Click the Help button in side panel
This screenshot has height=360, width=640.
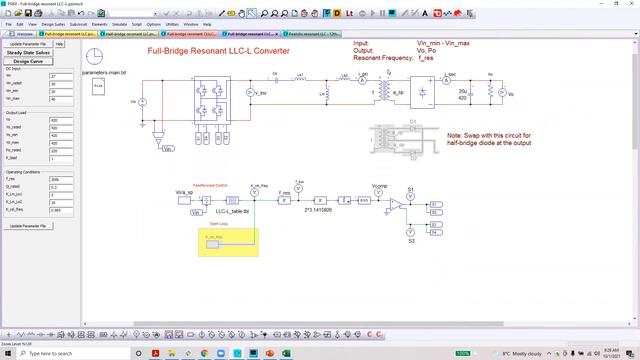pos(60,44)
